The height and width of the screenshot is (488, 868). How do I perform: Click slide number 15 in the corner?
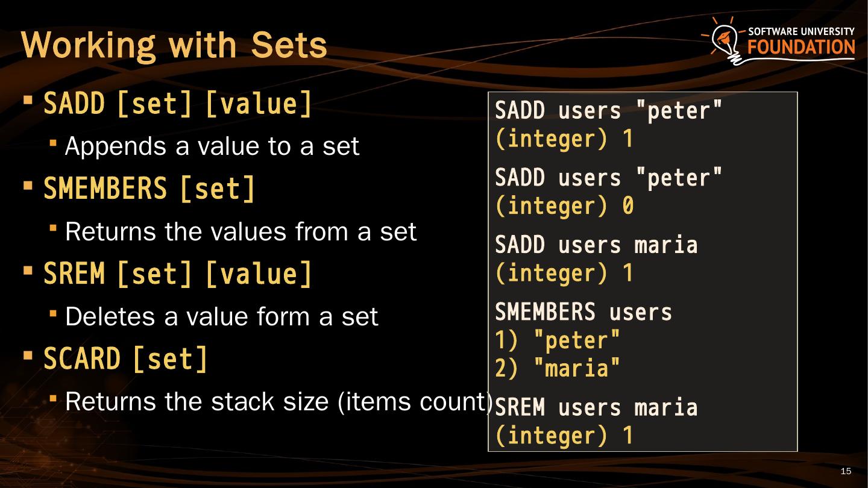[846, 471]
